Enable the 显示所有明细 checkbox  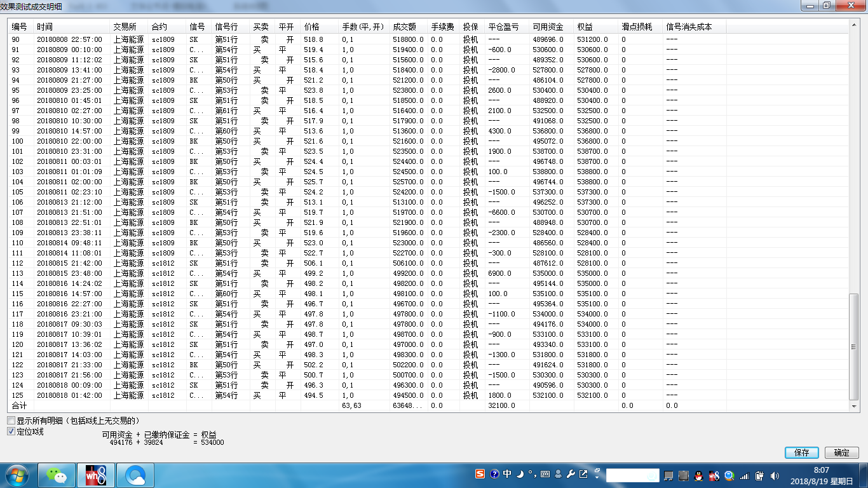tap(11, 421)
